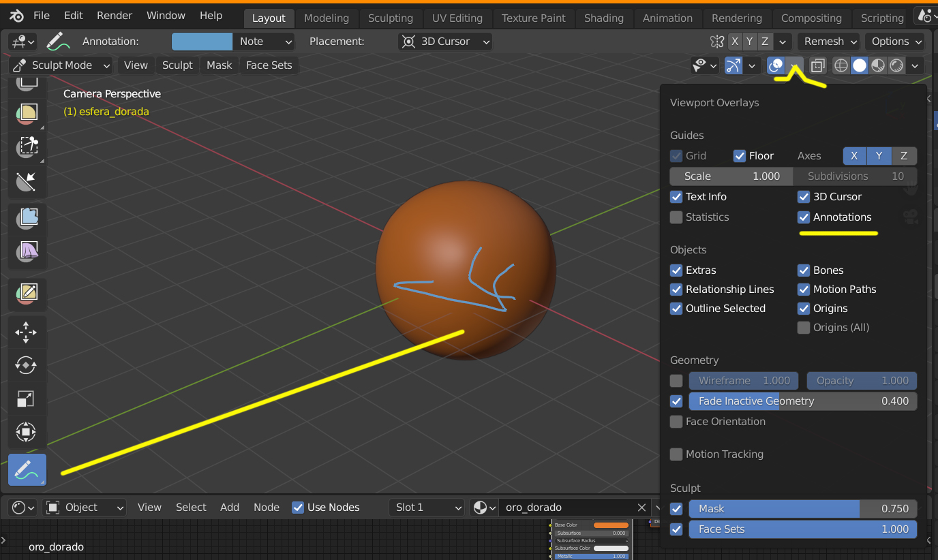This screenshot has height=560, width=938.
Task: Expand the Options dropdown
Action: pyautogui.click(x=894, y=42)
